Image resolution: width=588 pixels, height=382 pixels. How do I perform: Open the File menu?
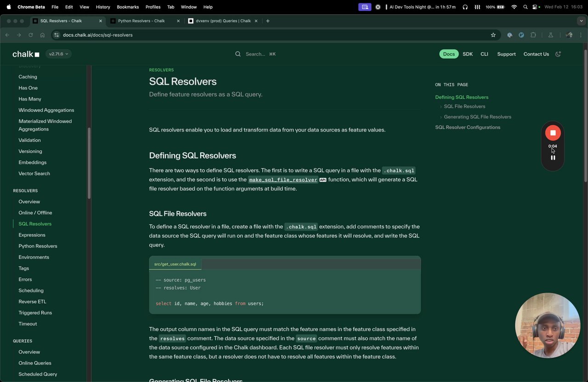[x=55, y=7]
